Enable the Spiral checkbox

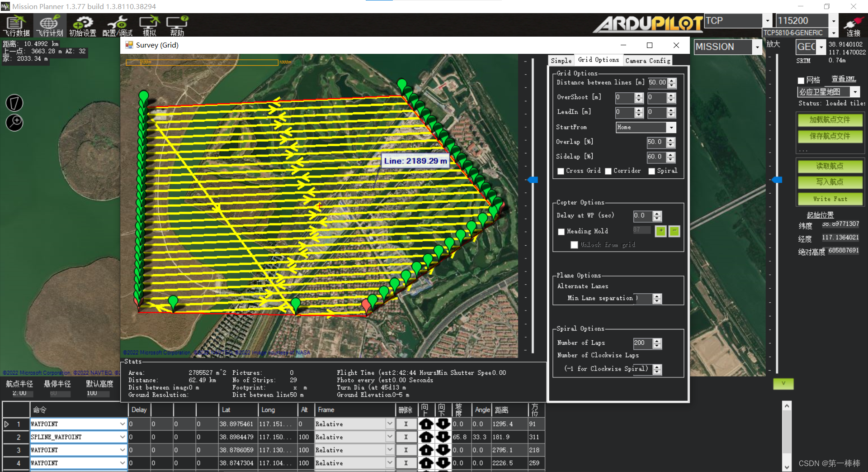click(x=651, y=171)
